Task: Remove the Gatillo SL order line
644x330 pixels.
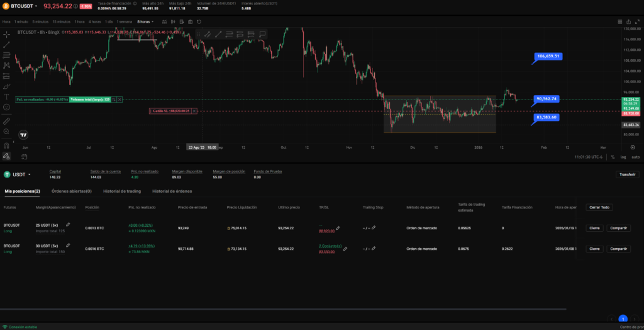Action: point(195,111)
